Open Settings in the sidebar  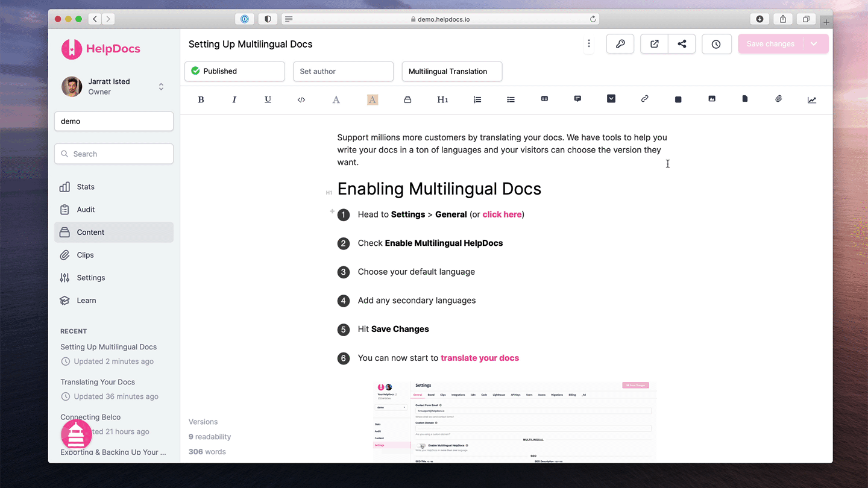tap(114, 278)
